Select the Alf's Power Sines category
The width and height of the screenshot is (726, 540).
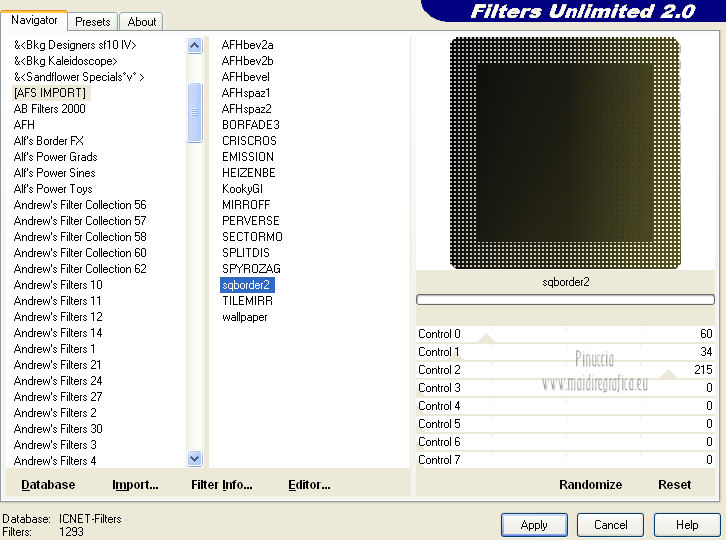(55, 173)
